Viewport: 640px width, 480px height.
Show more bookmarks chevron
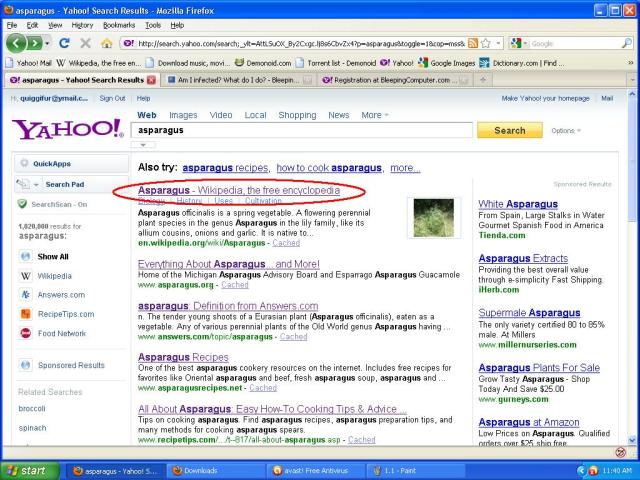pyautogui.click(x=631, y=63)
